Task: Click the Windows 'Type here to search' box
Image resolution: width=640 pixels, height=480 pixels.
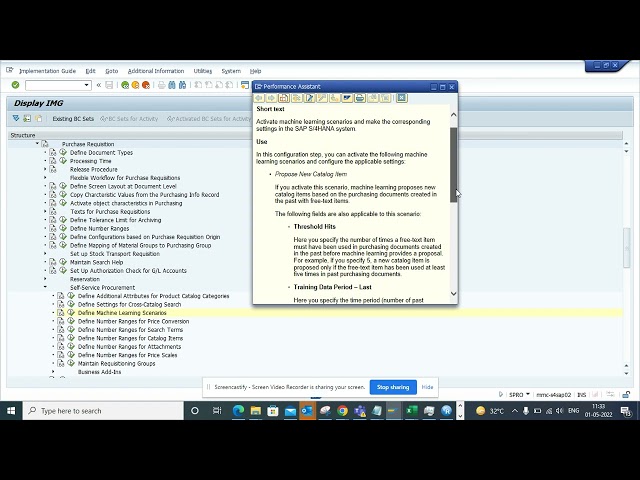Action: [103, 411]
